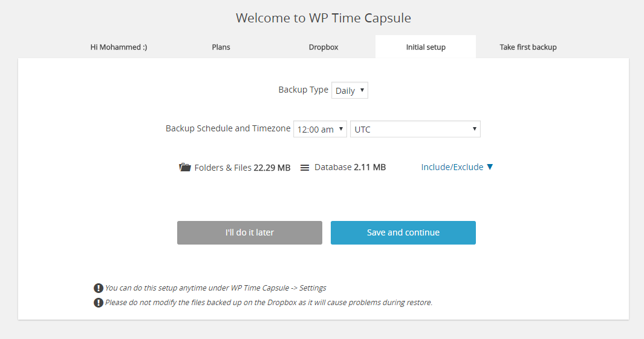Click the Backup Type label text
Viewport: 644px width, 339px height.
[303, 90]
